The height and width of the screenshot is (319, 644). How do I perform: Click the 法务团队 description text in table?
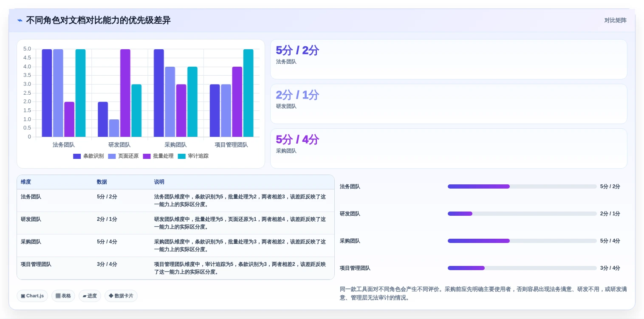tap(240, 200)
